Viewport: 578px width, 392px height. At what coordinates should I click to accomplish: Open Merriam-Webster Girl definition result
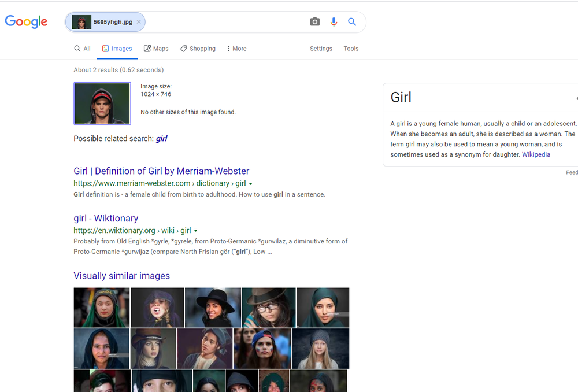(161, 171)
